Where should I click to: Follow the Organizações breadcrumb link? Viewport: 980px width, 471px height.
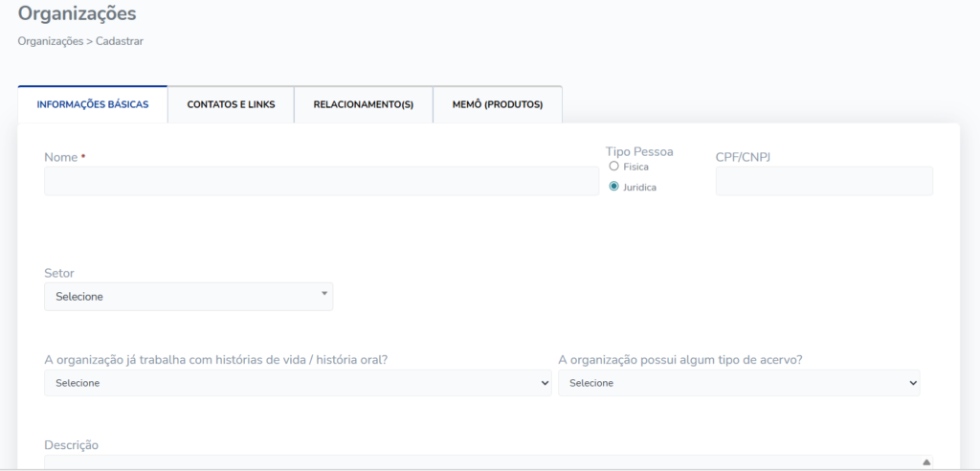50,41
